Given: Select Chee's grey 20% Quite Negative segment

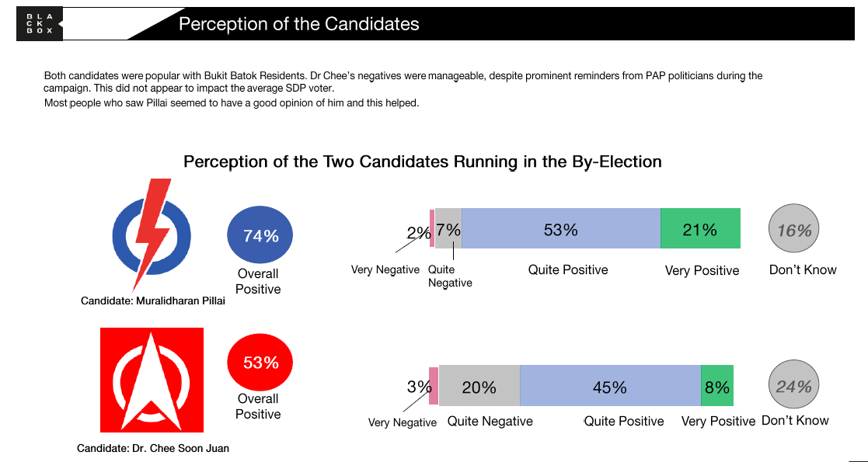Looking at the screenshot, I should point(479,386).
